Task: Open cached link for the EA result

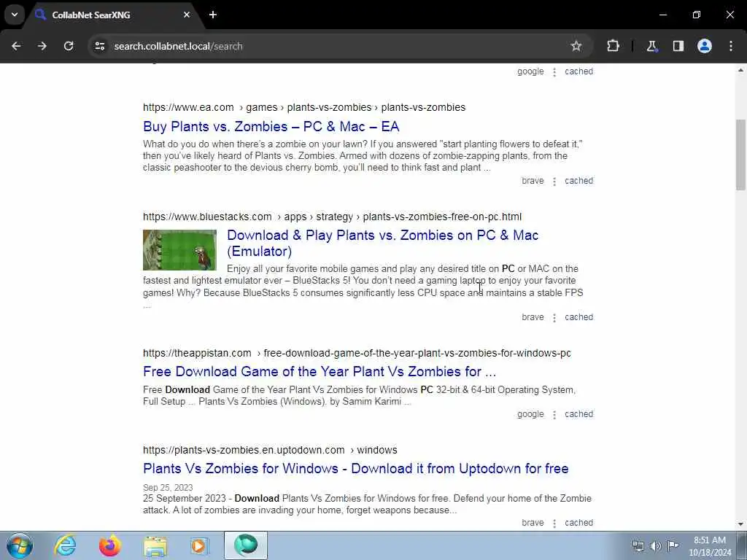Action: (578, 181)
